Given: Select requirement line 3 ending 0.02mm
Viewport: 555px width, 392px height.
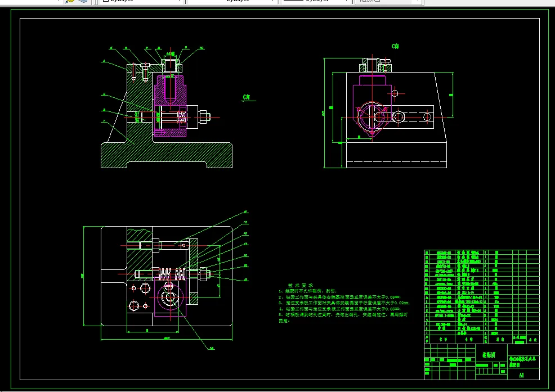Looking at the screenshot, I should [x=344, y=303].
